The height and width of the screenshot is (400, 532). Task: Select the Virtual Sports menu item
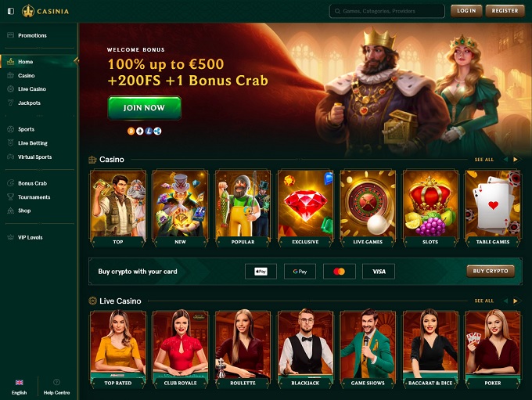coord(34,157)
